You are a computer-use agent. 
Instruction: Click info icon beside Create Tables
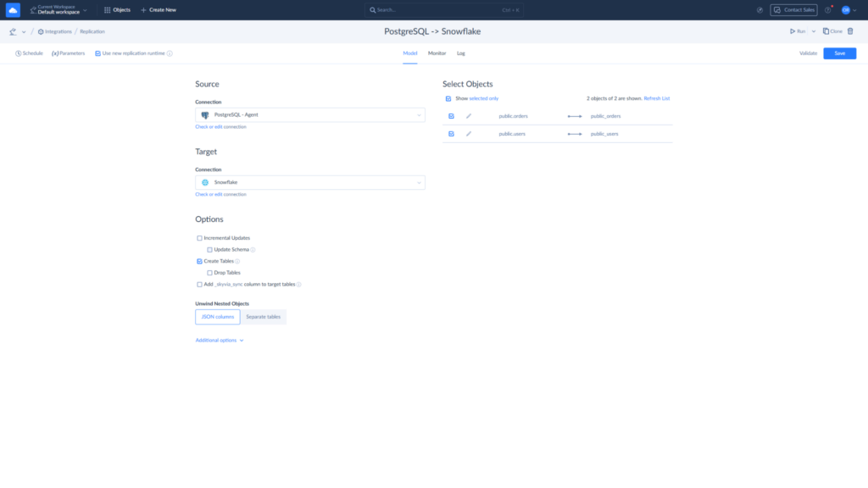pyautogui.click(x=237, y=261)
